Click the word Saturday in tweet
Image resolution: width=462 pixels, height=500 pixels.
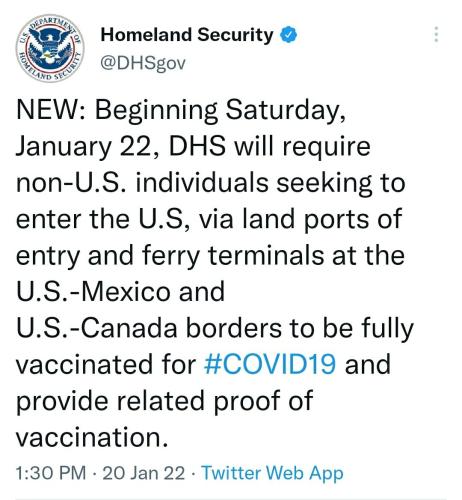[285, 111]
